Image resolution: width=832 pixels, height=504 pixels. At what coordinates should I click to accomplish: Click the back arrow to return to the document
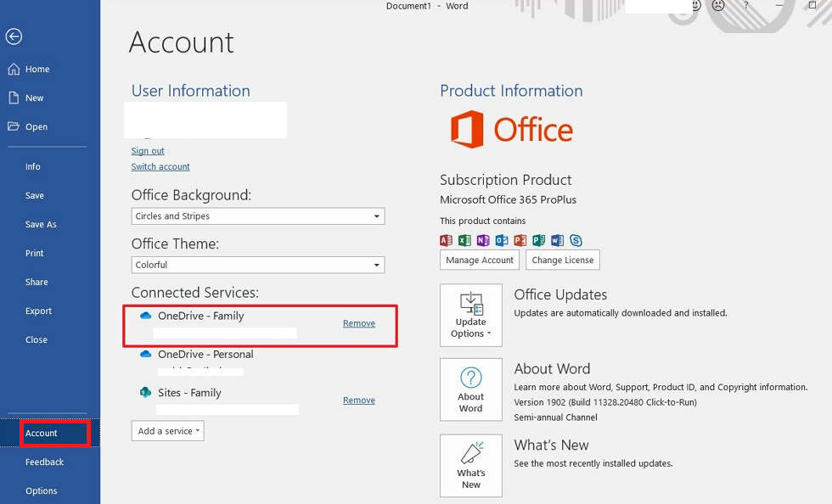coord(14,36)
